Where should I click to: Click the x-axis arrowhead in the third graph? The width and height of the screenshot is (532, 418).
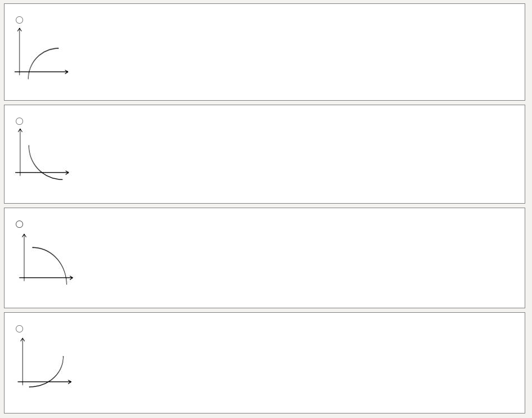71,278
